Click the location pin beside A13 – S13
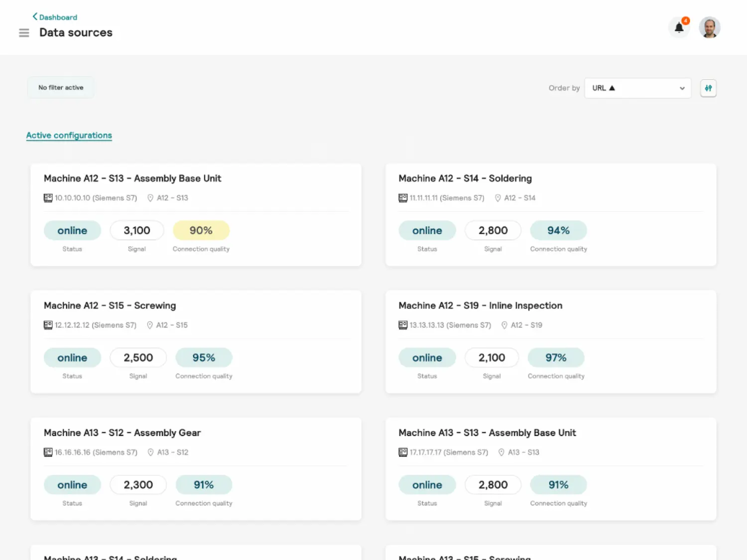747x560 pixels. [501, 452]
